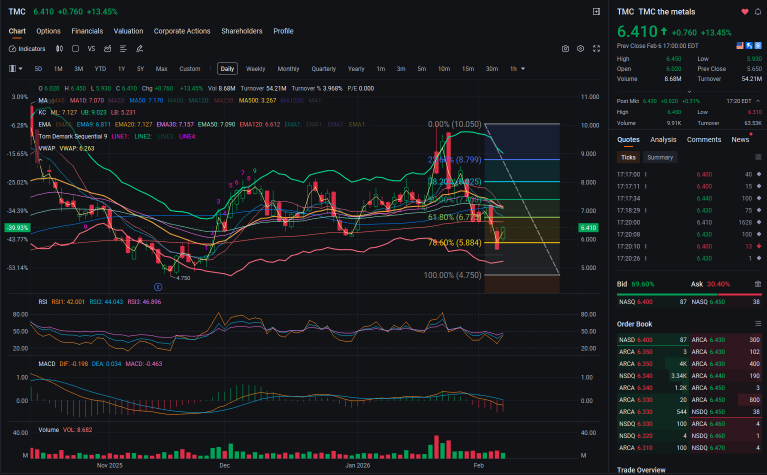Viewport: 767px width, 475px height.
Task: Select the YTD time range
Action: 100,69
